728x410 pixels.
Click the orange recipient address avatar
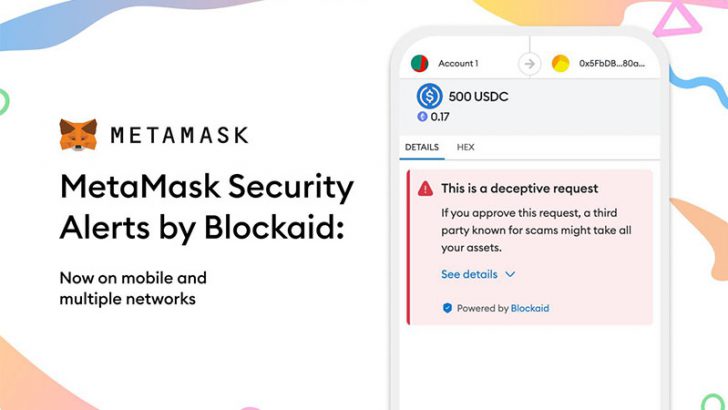pos(560,64)
